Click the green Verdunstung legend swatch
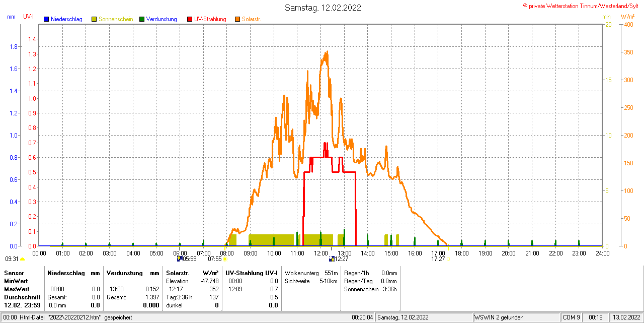644x323 pixels. tap(142, 19)
